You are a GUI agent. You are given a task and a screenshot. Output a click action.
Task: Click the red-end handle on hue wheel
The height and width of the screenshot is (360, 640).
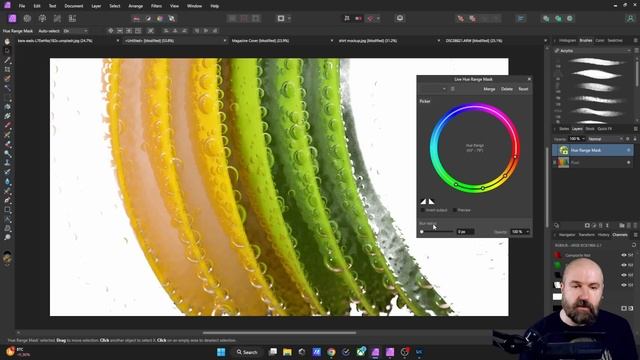[x=515, y=157]
